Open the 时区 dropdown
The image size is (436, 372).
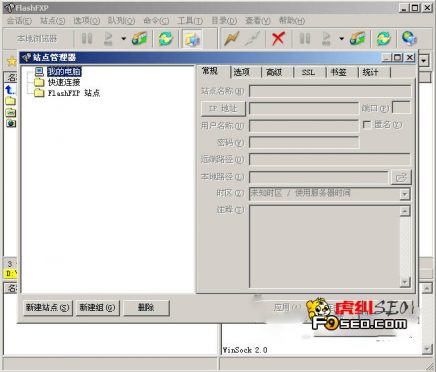point(405,194)
